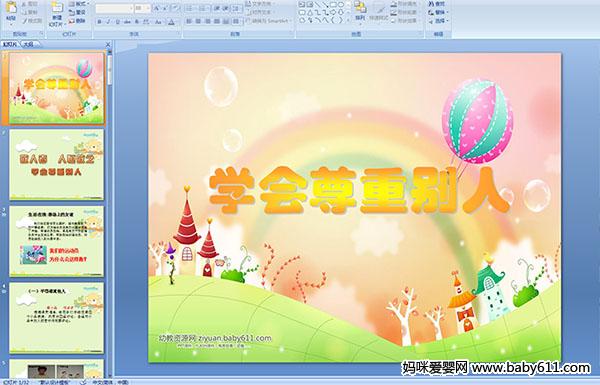
Task: Reset the slide layout (重设)
Action: tap(78, 13)
